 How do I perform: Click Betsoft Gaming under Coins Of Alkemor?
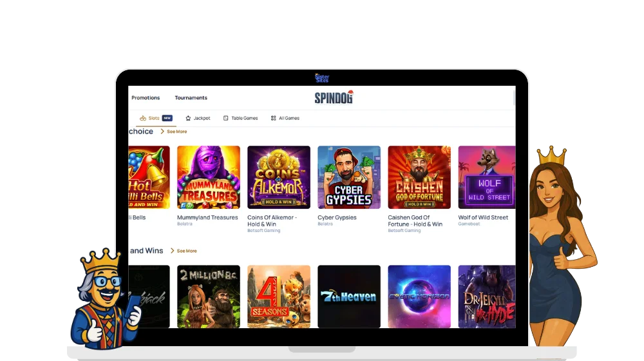click(x=263, y=231)
